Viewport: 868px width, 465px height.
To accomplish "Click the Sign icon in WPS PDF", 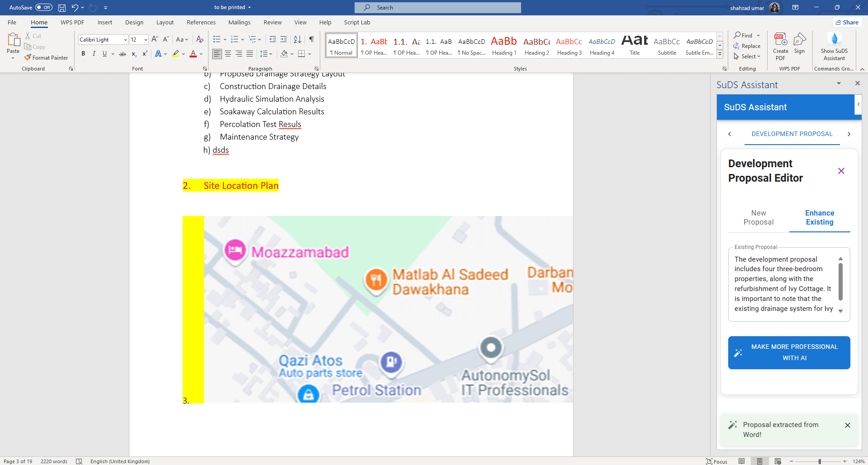I will pyautogui.click(x=799, y=43).
